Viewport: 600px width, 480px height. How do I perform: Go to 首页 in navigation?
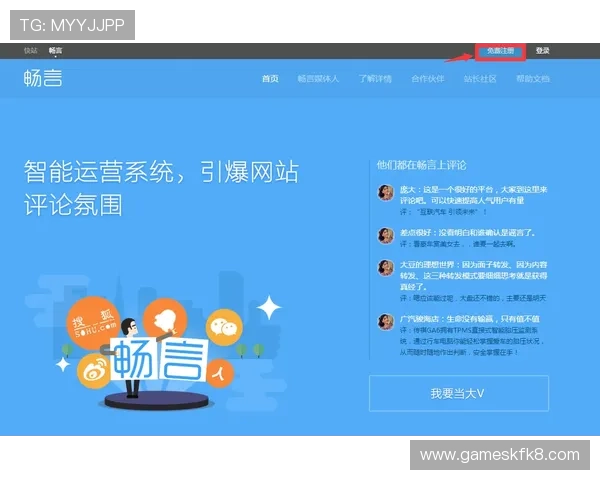(270, 79)
